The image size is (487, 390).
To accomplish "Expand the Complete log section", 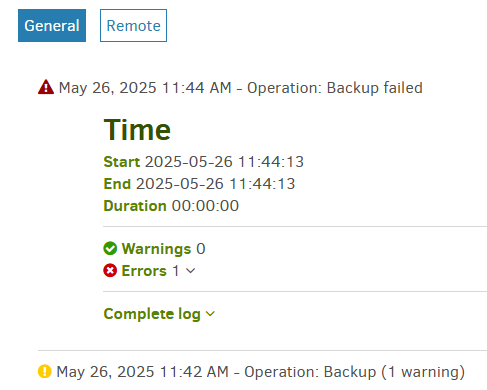I will [159, 314].
